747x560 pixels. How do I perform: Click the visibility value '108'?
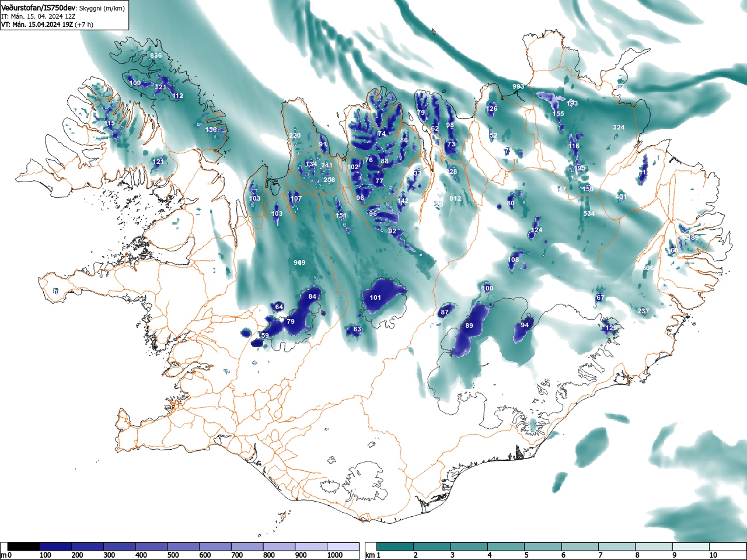click(514, 260)
